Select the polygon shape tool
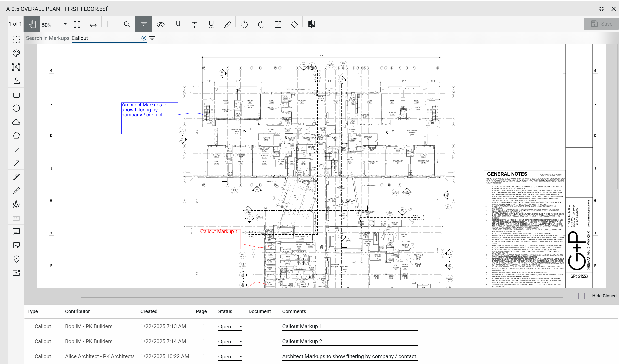This screenshot has width=619, height=364. pos(16,135)
